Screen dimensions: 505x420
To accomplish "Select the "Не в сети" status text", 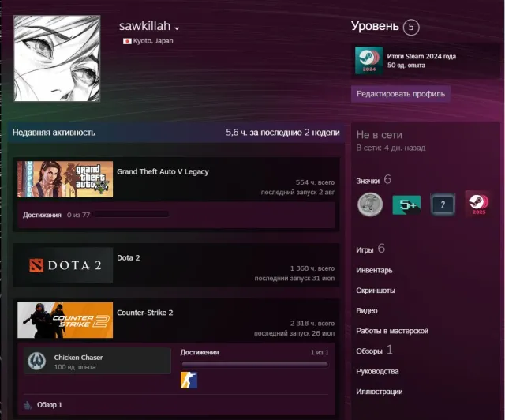I will (x=379, y=135).
